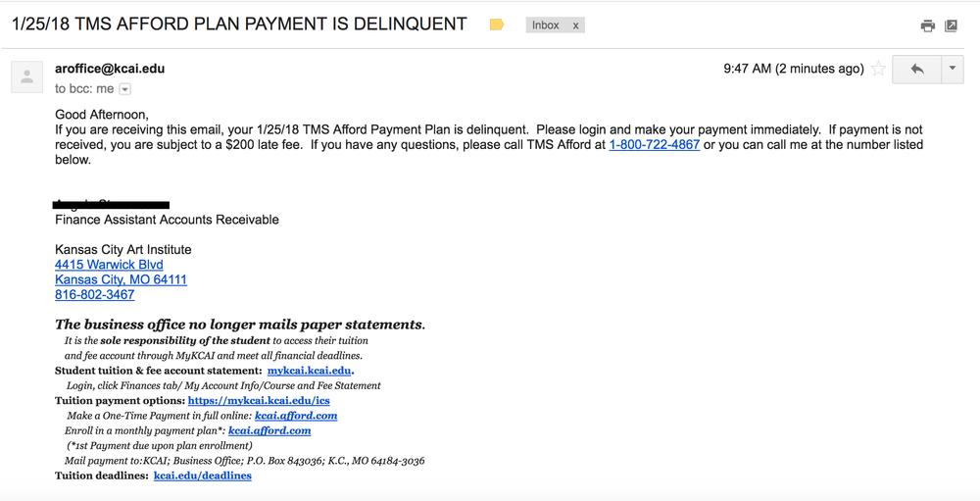Viewport: 980px width, 501px height.
Task: Open Kansas City, MO 64111 link
Action: tap(121, 279)
